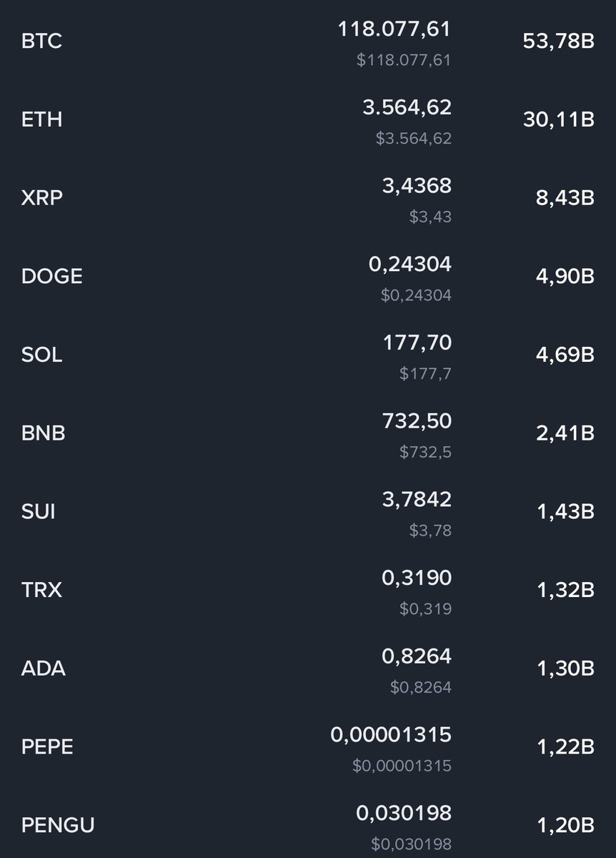
Task: Tap the 53,78B volume for BTC
Action: 559,41
